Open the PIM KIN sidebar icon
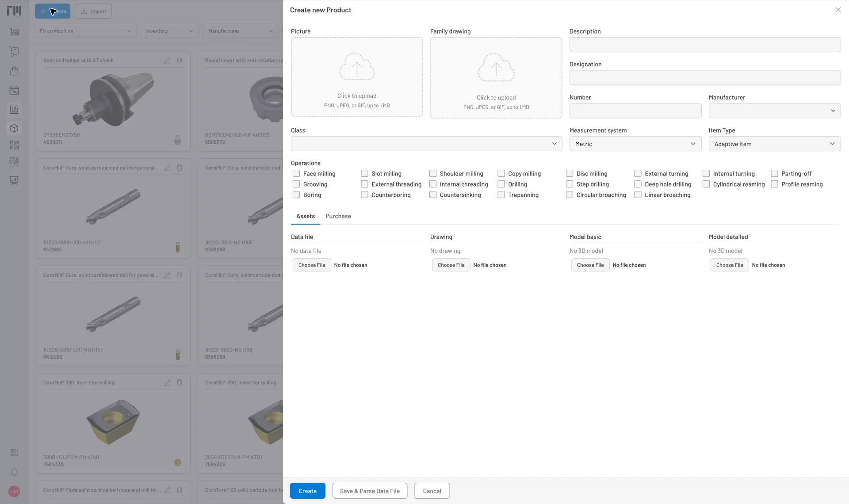 [14, 145]
